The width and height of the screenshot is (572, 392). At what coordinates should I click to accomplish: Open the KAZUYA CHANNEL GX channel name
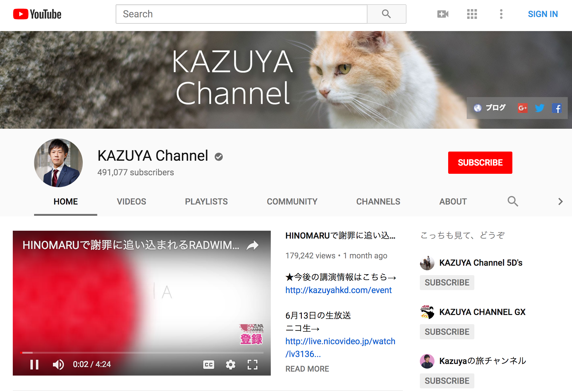[482, 312]
